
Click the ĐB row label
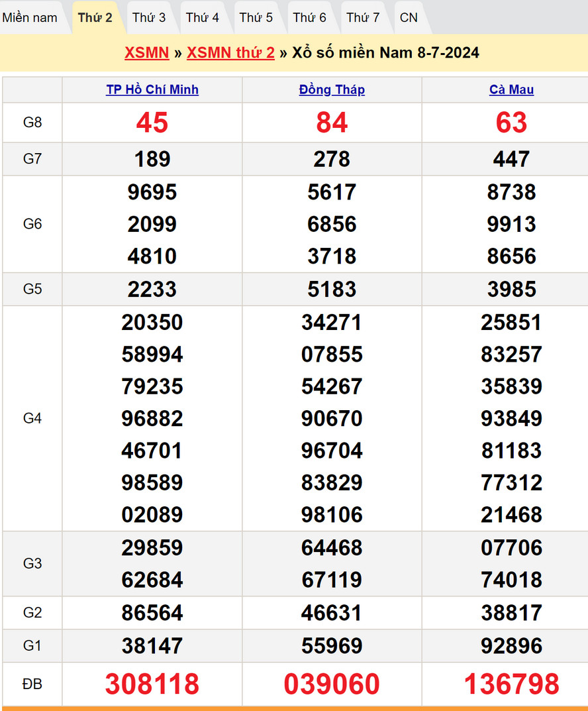[x=32, y=684]
